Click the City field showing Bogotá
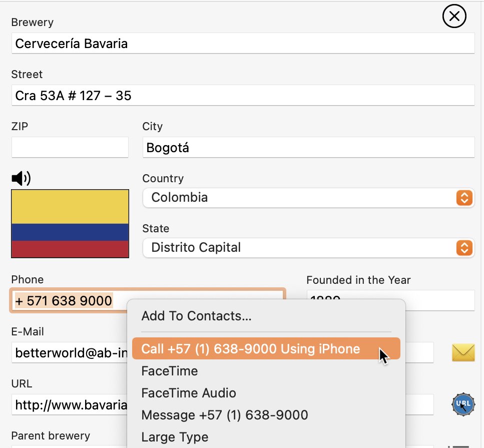The width and height of the screenshot is (484, 448). (308, 147)
